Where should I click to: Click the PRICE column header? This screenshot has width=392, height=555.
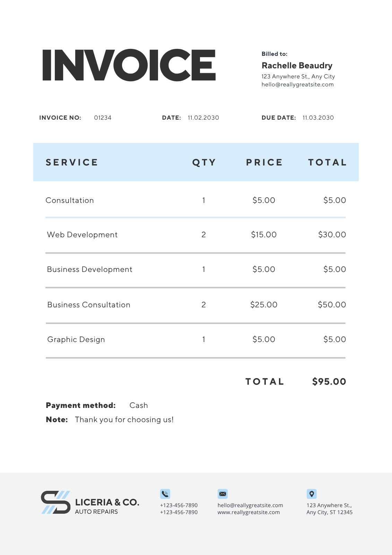tap(264, 162)
